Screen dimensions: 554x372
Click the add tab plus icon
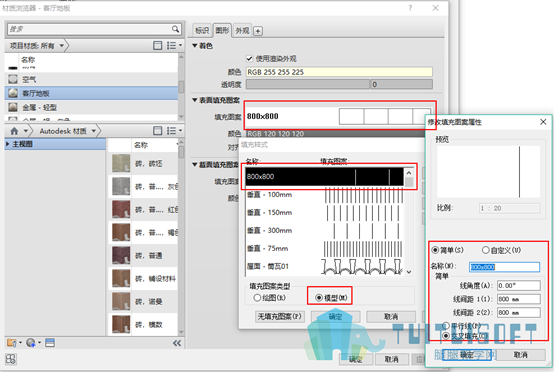[x=258, y=31]
